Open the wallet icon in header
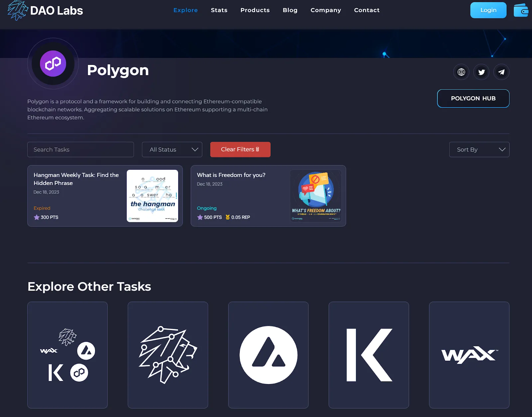532x417 pixels. pos(521,10)
